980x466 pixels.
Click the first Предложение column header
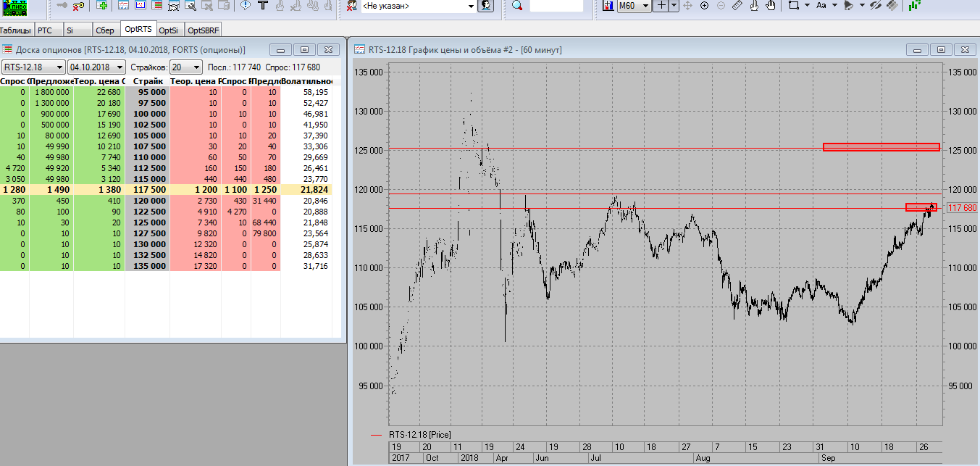click(51, 81)
